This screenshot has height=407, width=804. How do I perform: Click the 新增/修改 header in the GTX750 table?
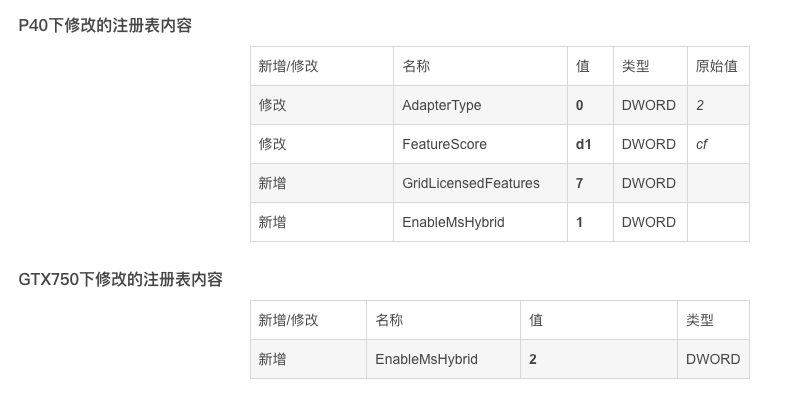[x=288, y=320]
